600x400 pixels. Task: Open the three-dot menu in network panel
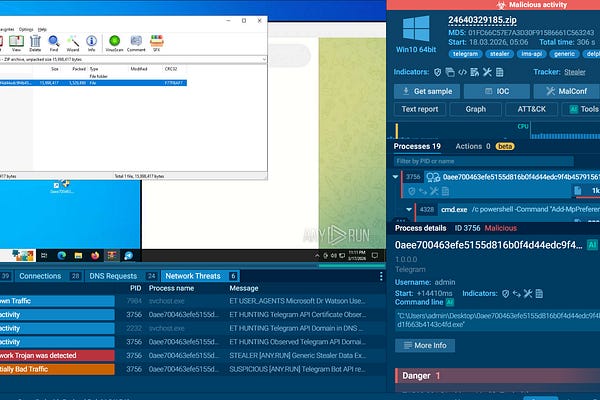(x=381, y=276)
